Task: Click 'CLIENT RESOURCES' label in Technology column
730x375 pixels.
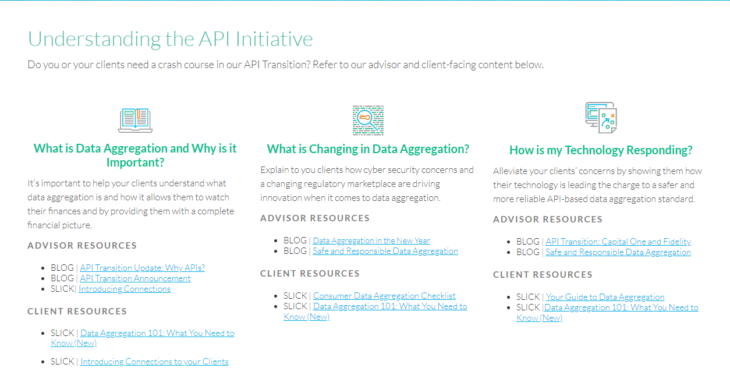Action: click(x=543, y=275)
